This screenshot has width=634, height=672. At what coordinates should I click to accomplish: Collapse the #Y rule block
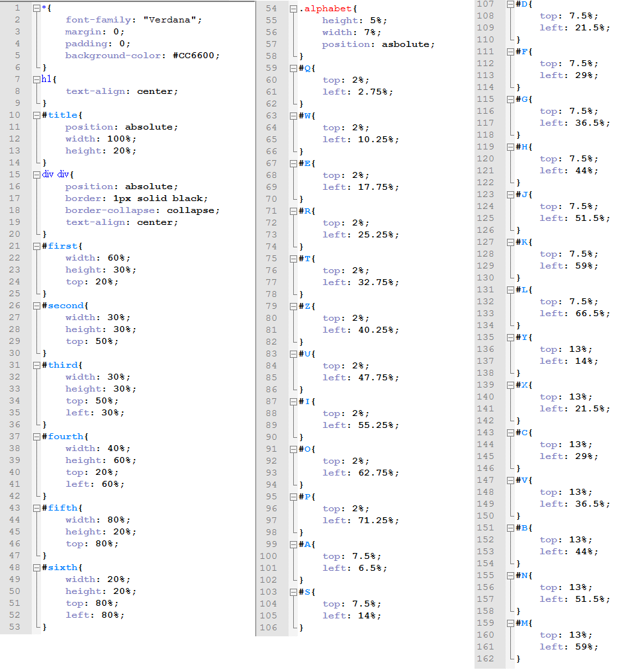click(x=510, y=337)
